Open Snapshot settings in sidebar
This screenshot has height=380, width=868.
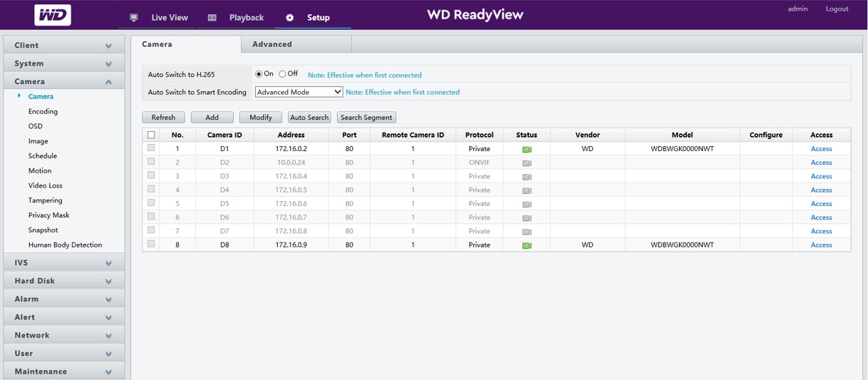click(43, 230)
